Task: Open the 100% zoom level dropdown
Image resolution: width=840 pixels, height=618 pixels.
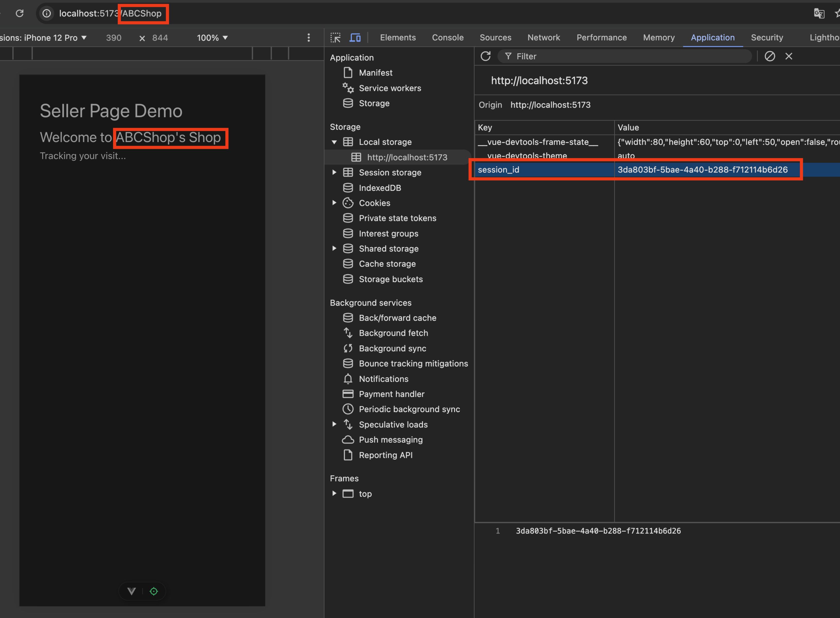Action: [212, 38]
